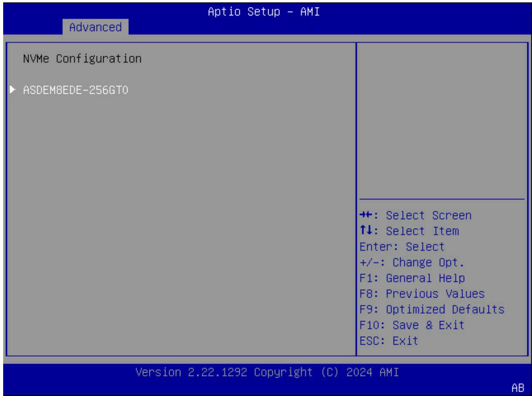Open the ASDEM8EDE-256GT0 NVMe device entry
The height and width of the screenshot is (396, 532).
coord(76,90)
